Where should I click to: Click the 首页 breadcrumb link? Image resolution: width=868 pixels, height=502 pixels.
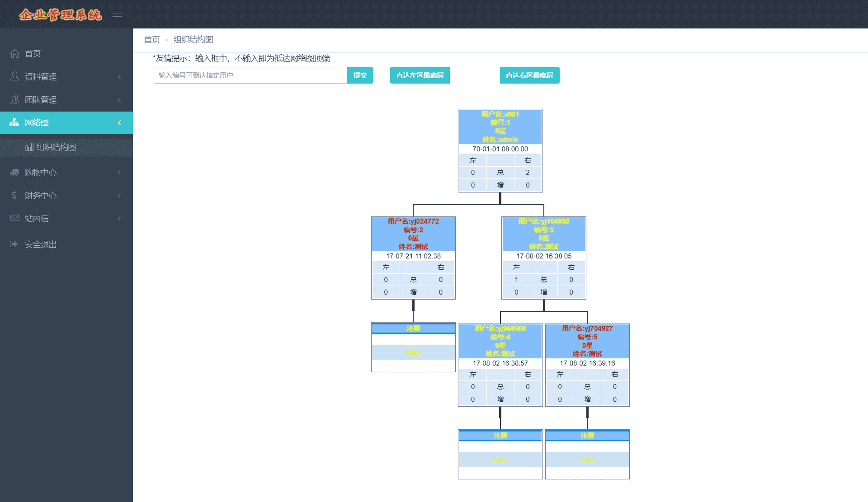pos(152,40)
